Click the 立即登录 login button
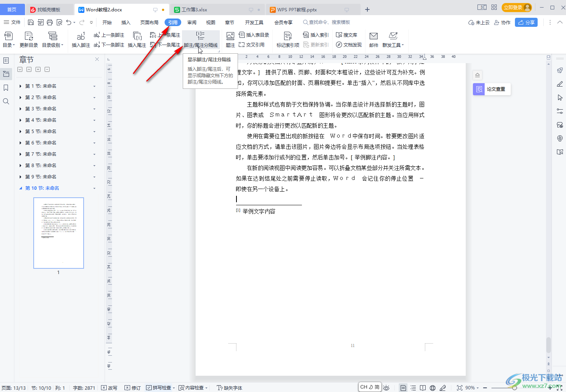 point(517,8)
